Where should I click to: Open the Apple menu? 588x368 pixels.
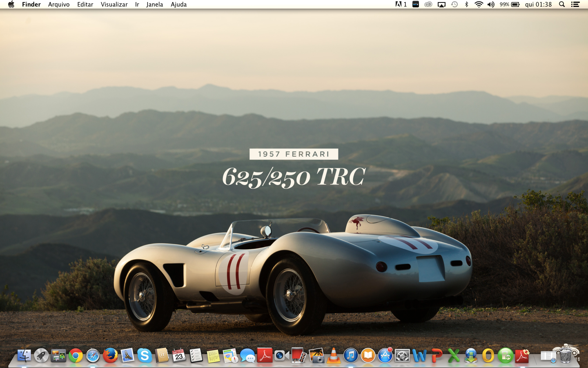(x=11, y=4)
